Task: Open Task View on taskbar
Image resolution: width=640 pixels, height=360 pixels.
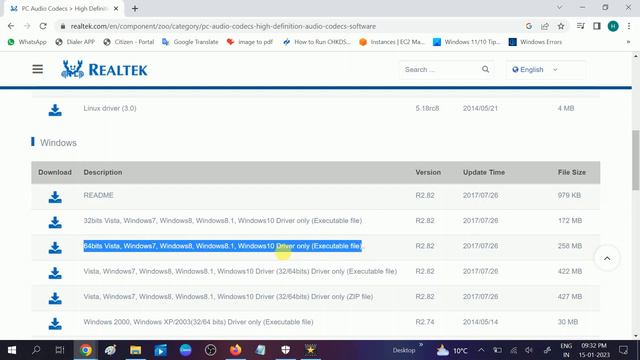Action: tap(60, 350)
